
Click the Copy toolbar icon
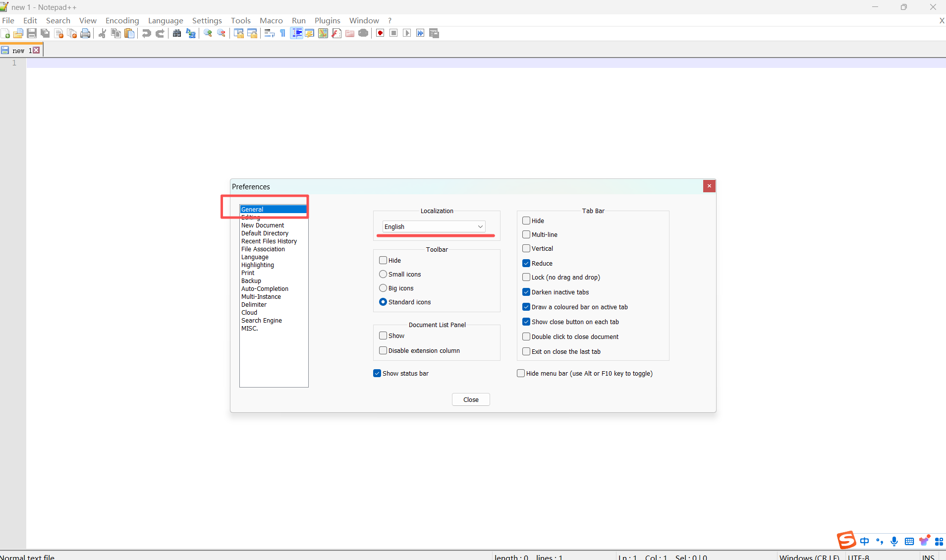pos(116,33)
